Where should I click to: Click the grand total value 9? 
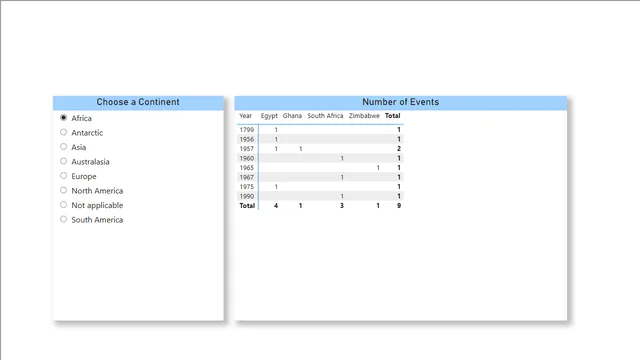tap(399, 206)
